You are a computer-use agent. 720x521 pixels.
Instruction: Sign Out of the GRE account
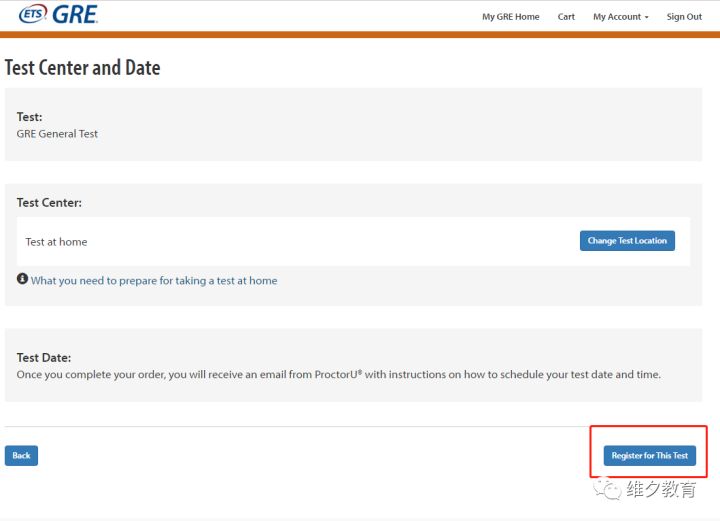pos(684,17)
